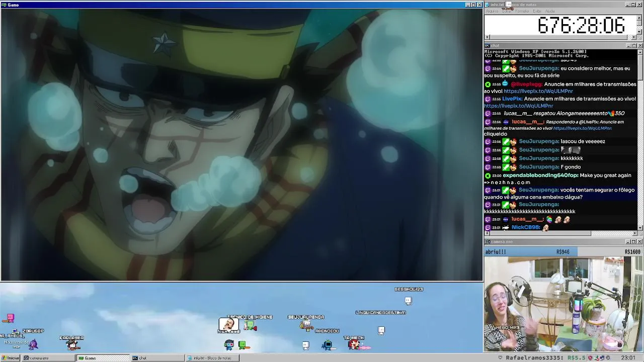The height and width of the screenshot is (362, 644).
Task: Click the Notepad title bar icon
Action: click(x=488, y=5)
